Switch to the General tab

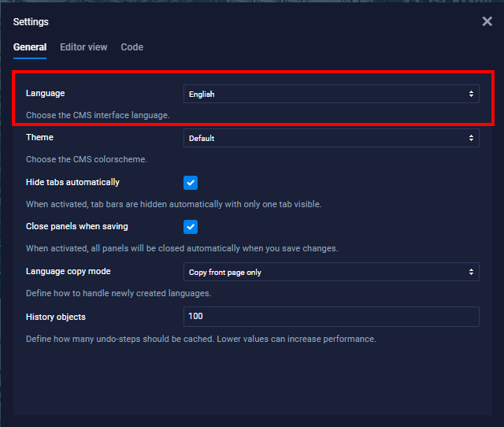click(30, 47)
